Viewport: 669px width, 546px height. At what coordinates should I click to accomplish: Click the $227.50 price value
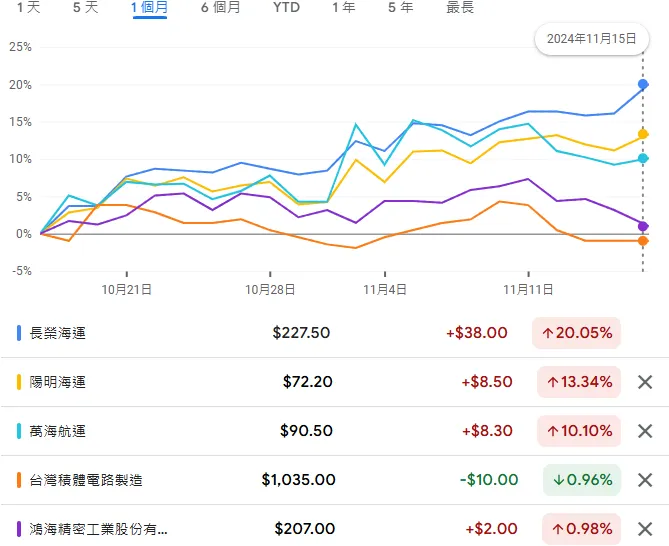301,333
